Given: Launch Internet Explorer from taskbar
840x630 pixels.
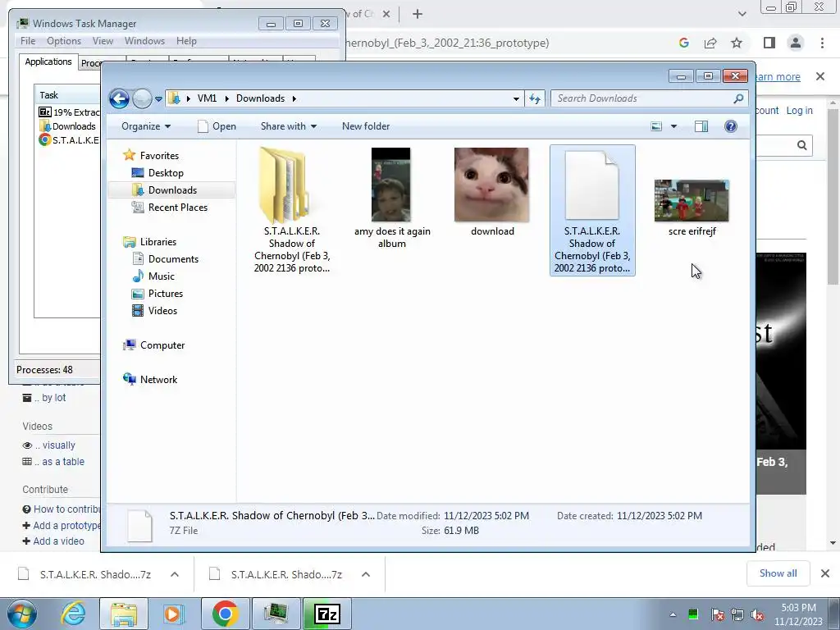Looking at the screenshot, I should coord(73,614).
